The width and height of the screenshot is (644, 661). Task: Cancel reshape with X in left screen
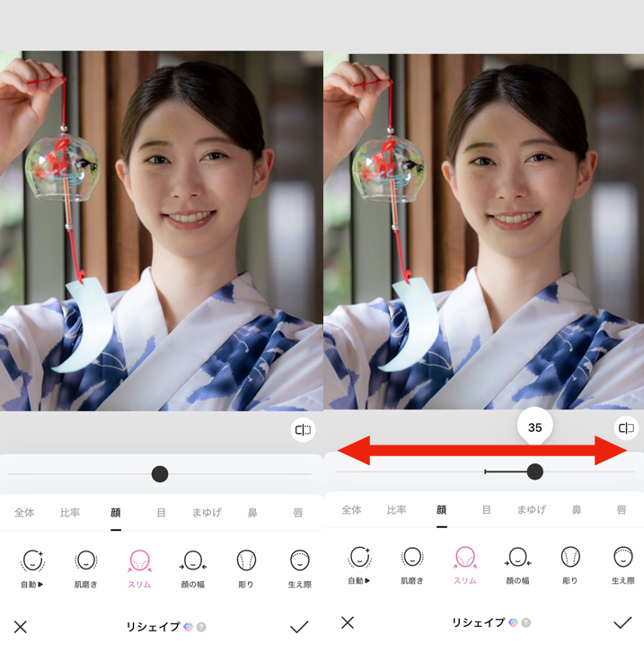(21, 627)
